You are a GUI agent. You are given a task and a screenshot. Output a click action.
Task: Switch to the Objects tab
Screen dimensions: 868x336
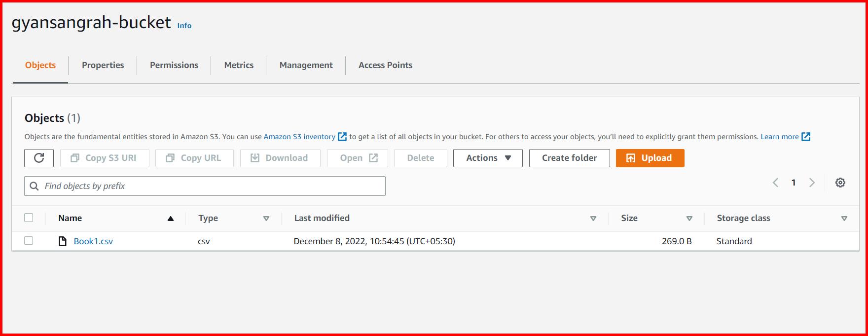(x=40, y=65)
